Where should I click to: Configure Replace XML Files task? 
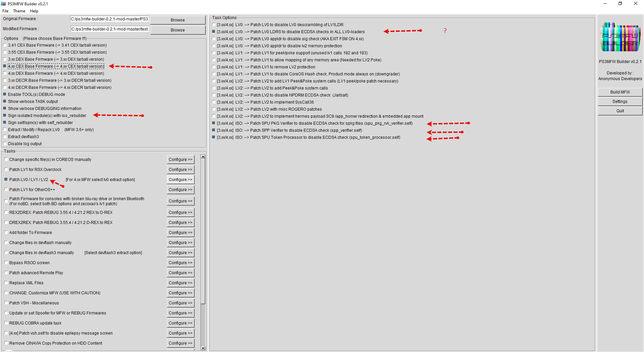181,283
